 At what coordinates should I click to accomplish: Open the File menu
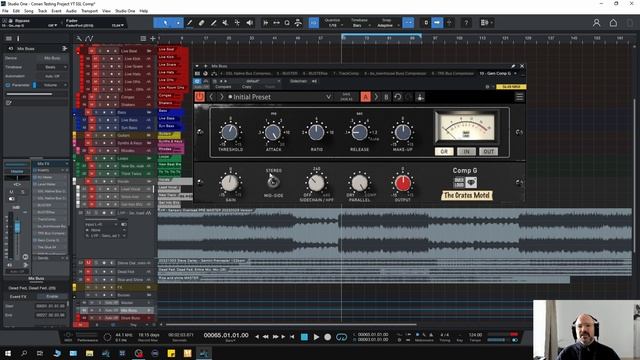pos(5,11)
